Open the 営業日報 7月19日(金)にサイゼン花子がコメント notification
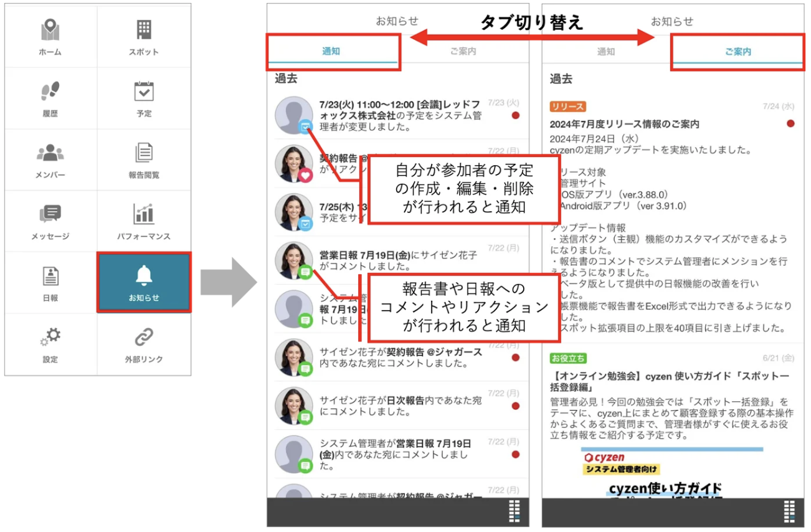Viewport: 811px width, 532px height. click(398, 260)
